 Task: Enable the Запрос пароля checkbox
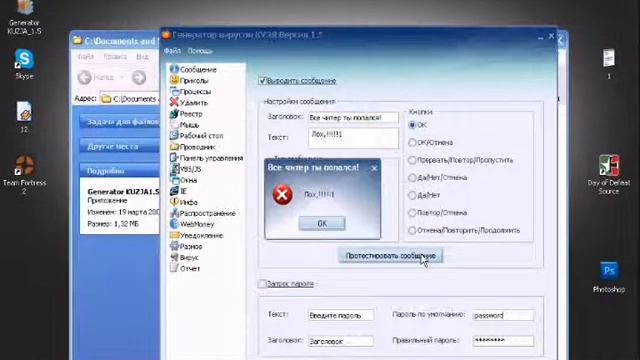262,283
